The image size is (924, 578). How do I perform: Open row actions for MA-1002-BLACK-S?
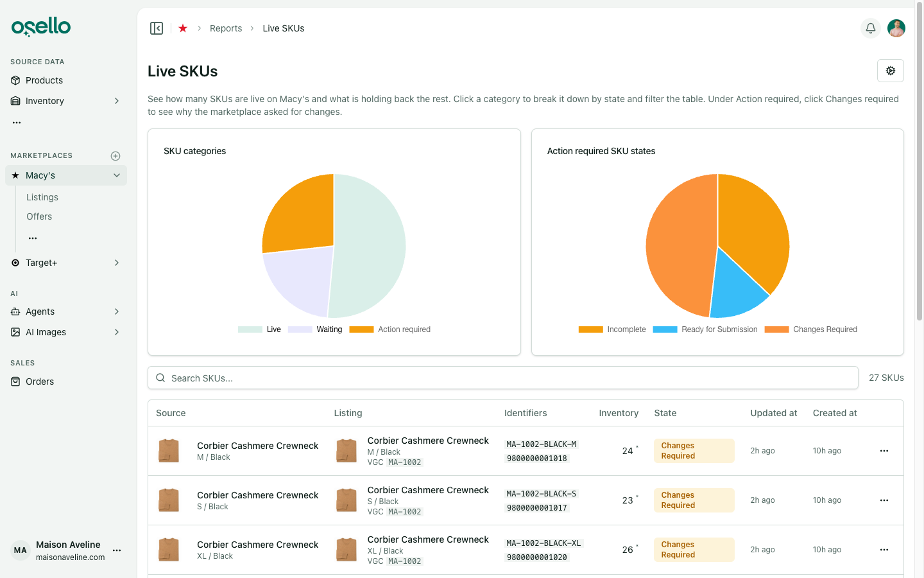pyautogui.click(x=884, y=500)
